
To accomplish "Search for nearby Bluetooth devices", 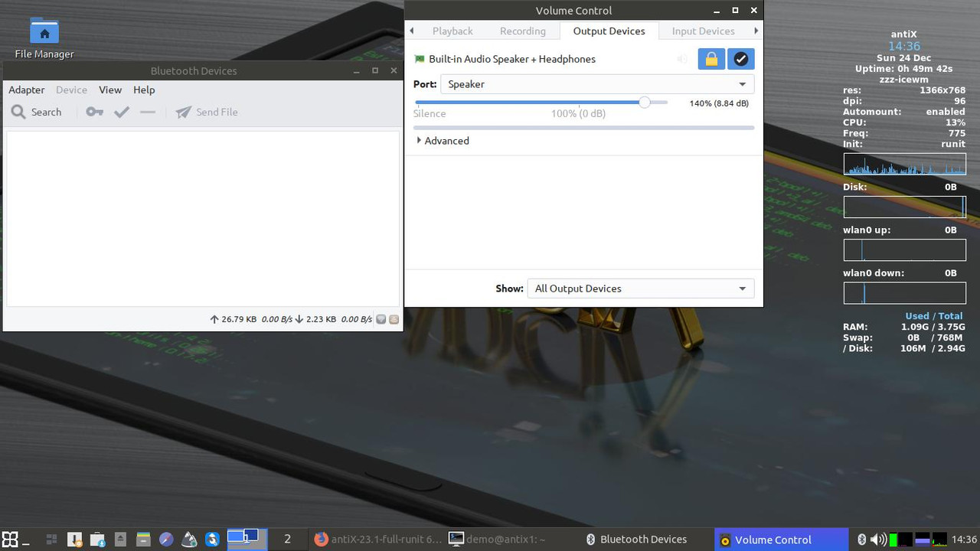I will [37, 112].
